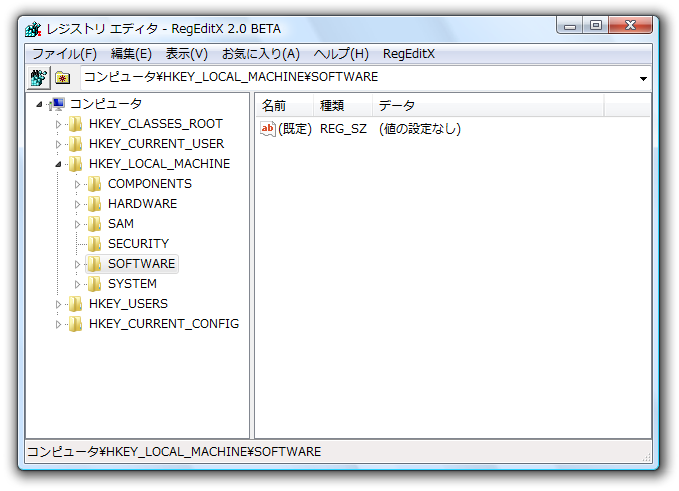Click the SYSTEM folder icon
This screenshot has height=491, width=679.
tap(94, 284)
